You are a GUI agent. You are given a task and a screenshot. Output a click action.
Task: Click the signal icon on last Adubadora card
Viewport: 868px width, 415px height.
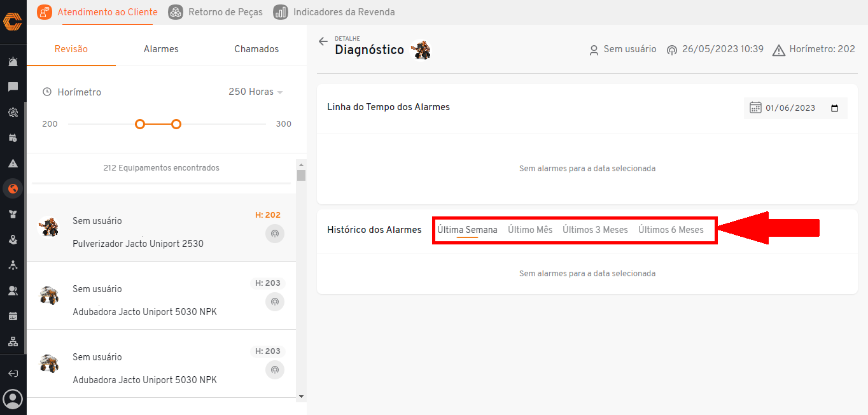[275, 370]
